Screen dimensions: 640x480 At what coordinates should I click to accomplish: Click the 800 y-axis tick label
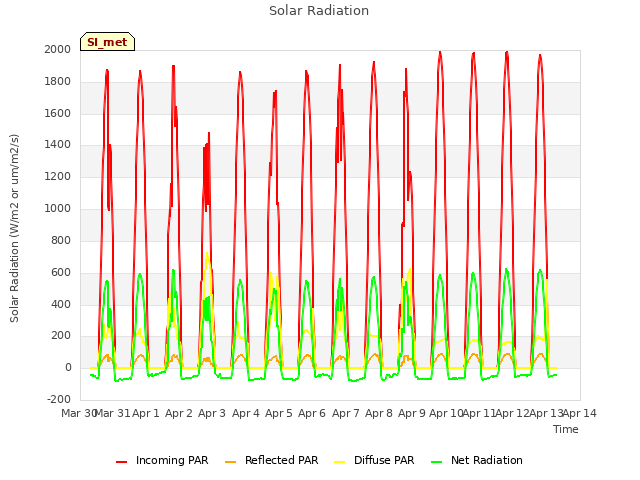(61, 240)
